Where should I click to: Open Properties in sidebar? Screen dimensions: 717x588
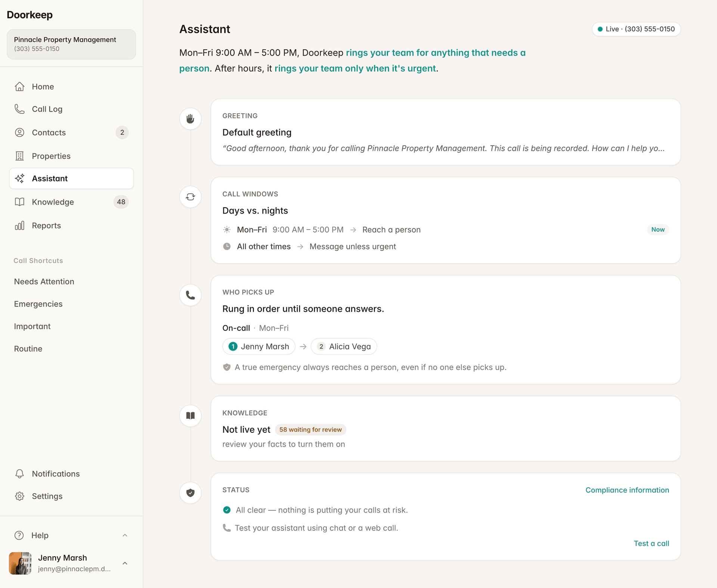pyautogui.click(x=71, y=156)
